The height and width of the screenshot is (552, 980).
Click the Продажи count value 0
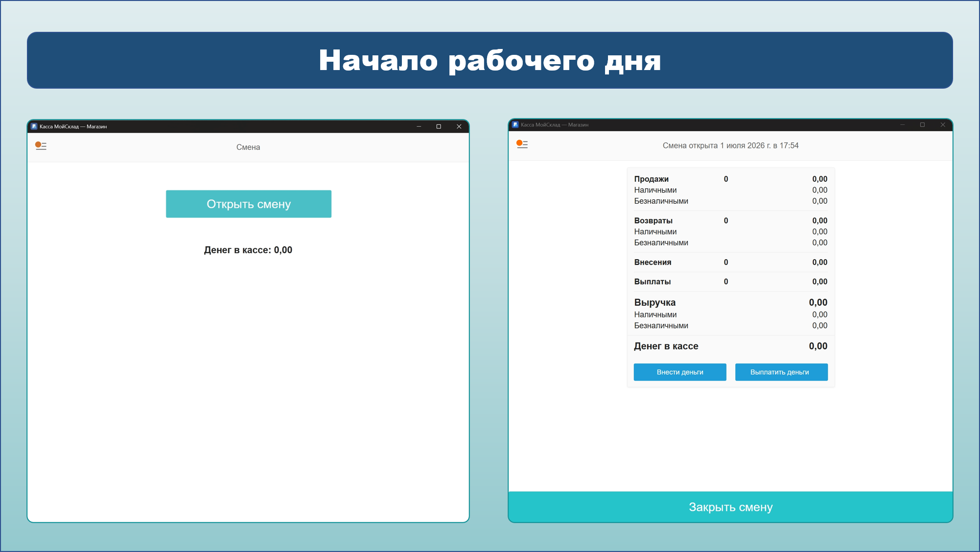coord(726,179)
